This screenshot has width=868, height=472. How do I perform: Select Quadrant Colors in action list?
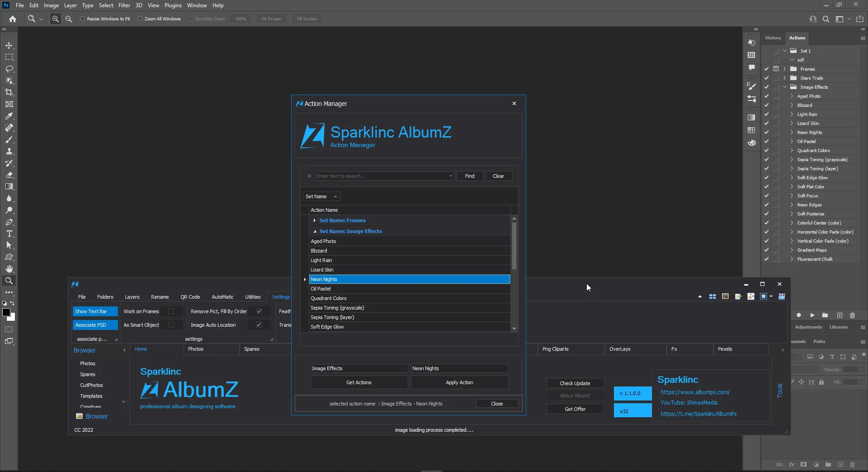(x=410, y=298)
